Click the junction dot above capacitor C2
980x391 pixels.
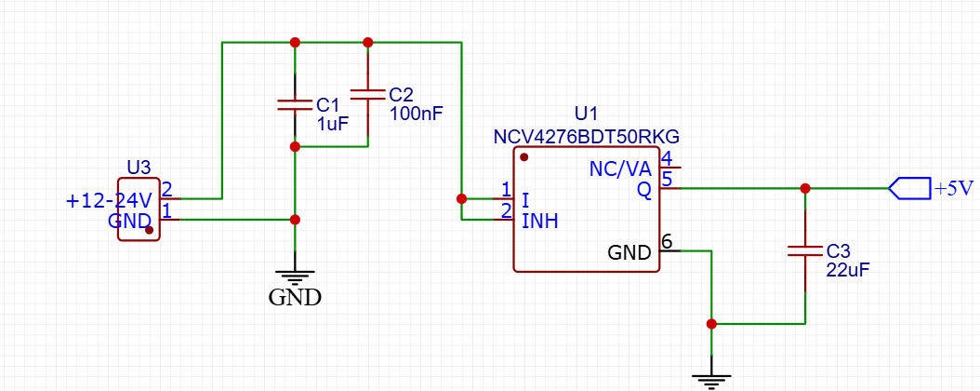pyautogui.click(x=367, y=42)
